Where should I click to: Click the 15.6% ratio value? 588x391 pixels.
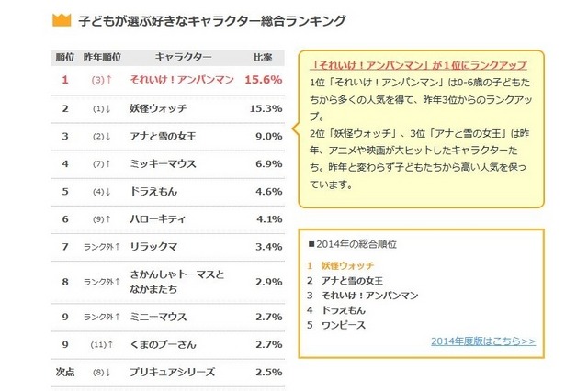pos(264,80)
